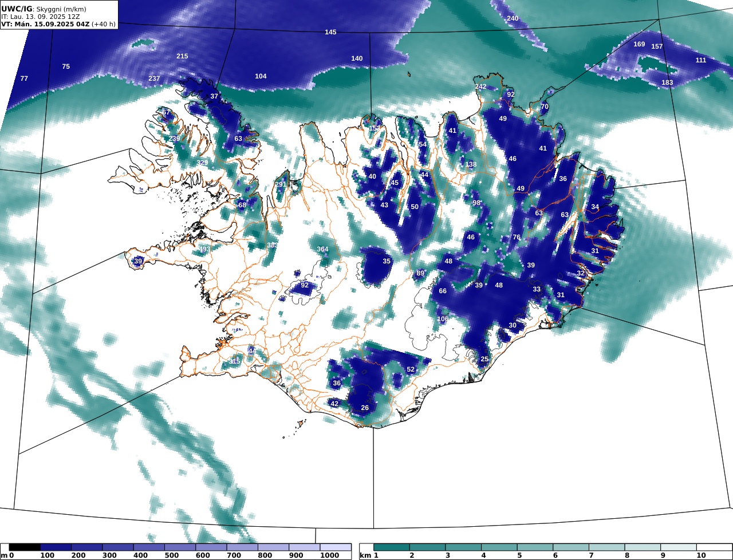733x560 pixels.
Task: Click the 'm 0' legend unit label
Action: point(7,556)
